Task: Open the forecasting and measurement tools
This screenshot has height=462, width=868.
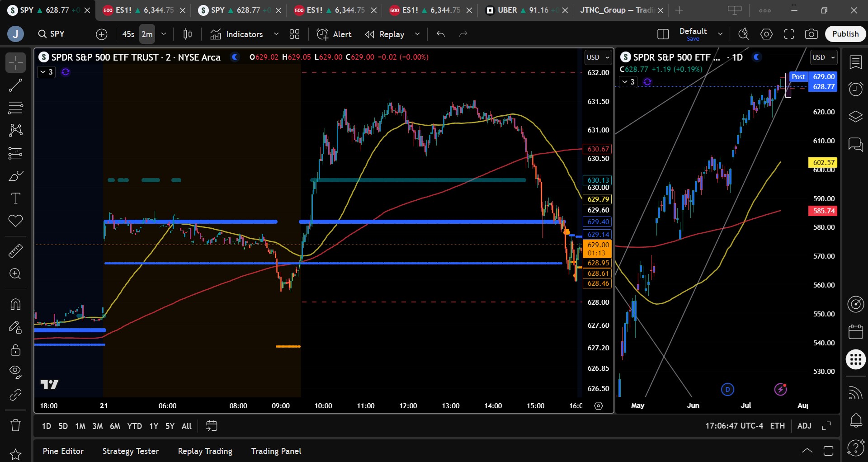Action: 15,153
